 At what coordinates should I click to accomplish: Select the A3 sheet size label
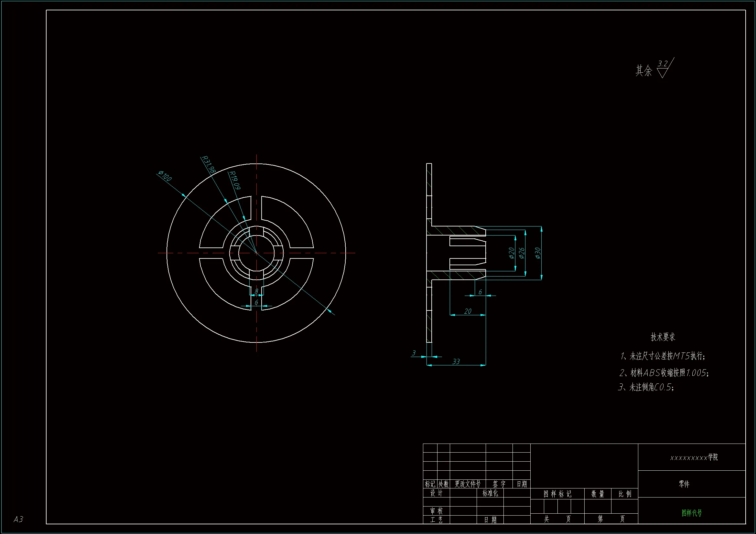click(x=18, y=519)
